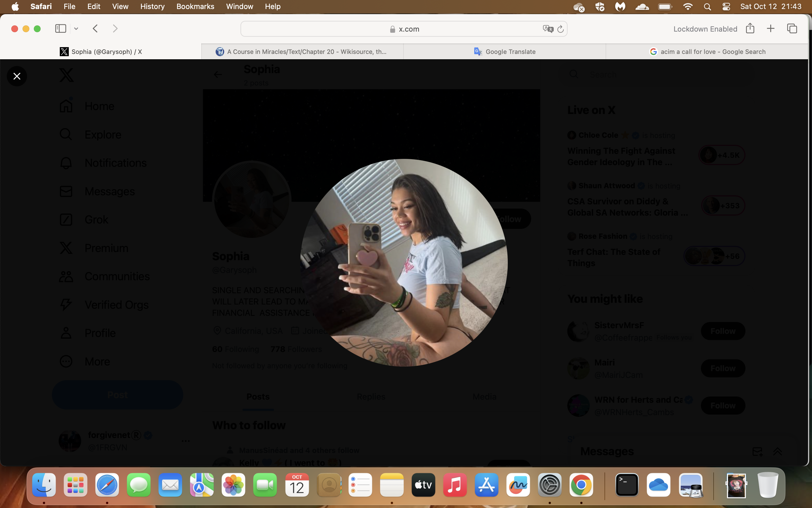Open Communities in the X sidebar
Screen dimensions: 812x508
click(104, 277)
